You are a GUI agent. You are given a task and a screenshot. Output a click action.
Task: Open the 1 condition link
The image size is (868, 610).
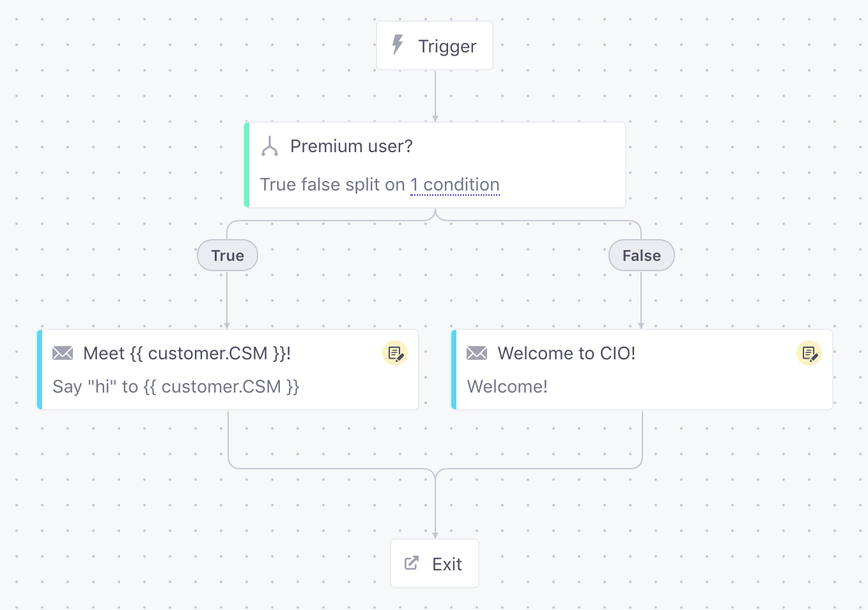(454, 185)
